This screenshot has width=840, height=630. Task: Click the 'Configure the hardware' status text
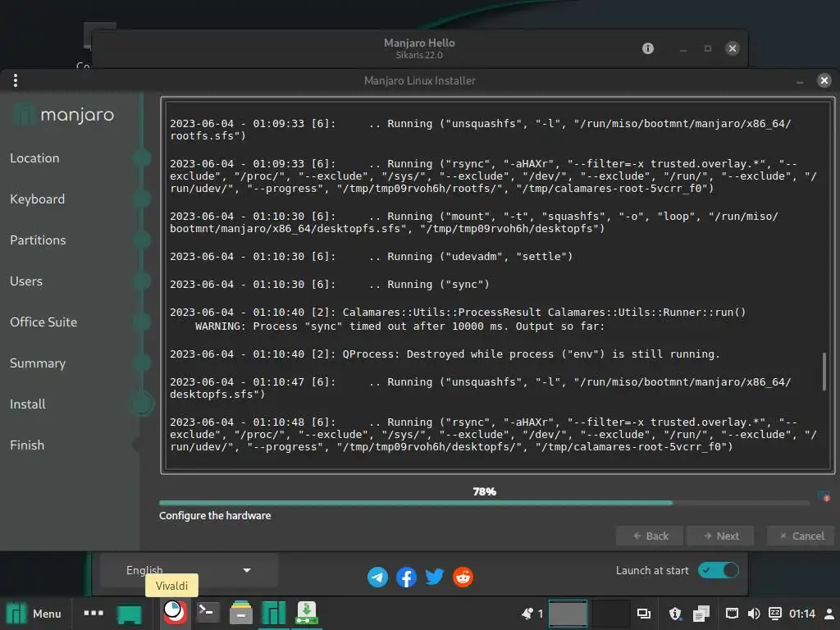click(x=215, y=515)
